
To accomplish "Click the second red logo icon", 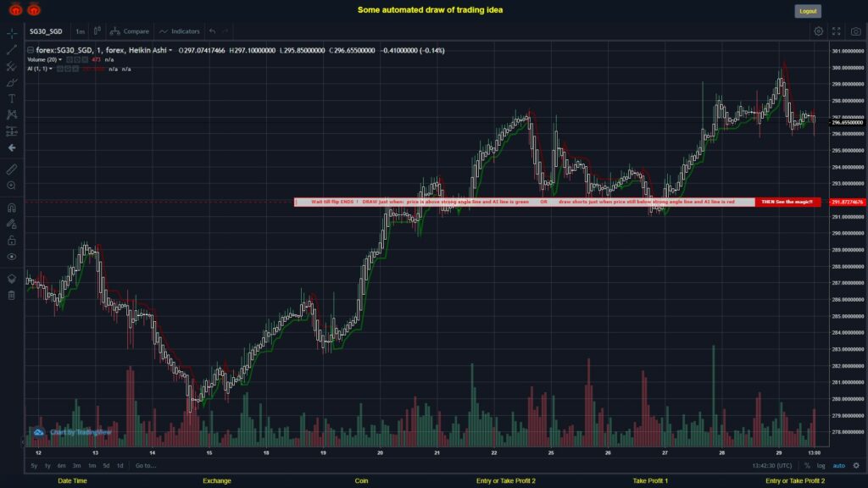I will [34, 9].
